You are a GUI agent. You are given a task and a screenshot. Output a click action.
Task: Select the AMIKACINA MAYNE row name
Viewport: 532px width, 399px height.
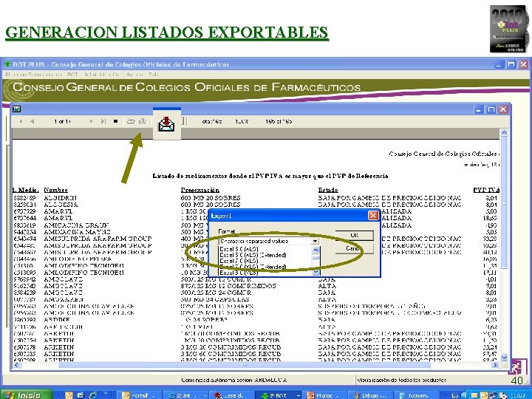click(77, 232)
